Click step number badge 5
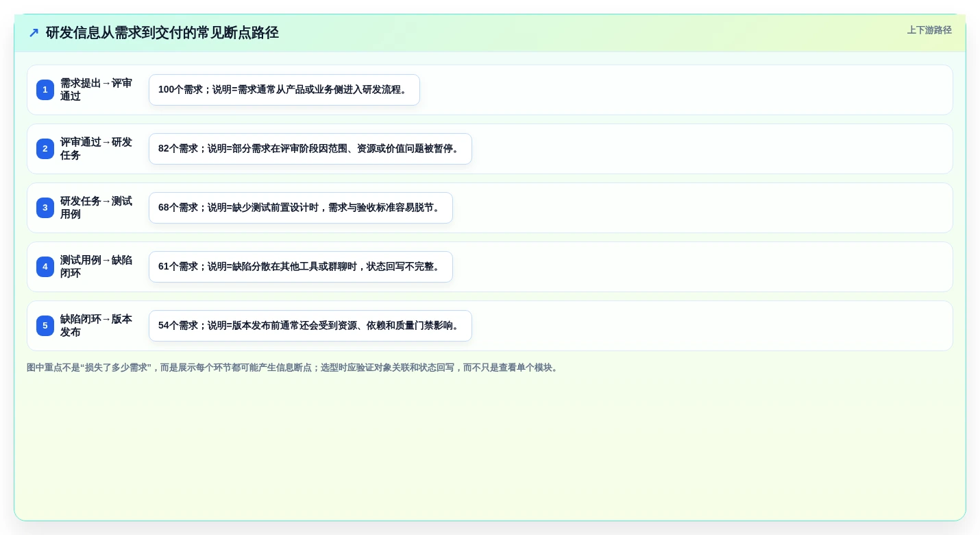 pos(45,326)
